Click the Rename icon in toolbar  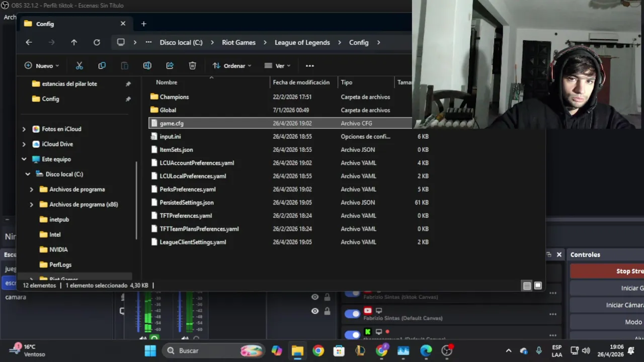(x=147, y=66)
